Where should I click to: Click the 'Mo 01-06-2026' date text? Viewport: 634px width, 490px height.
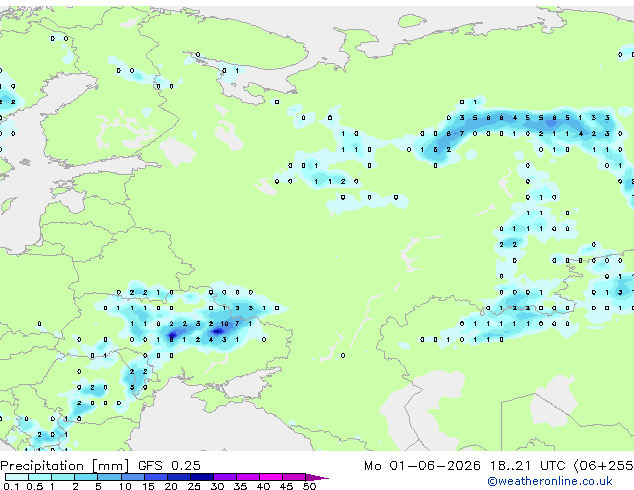coord(422,466)
